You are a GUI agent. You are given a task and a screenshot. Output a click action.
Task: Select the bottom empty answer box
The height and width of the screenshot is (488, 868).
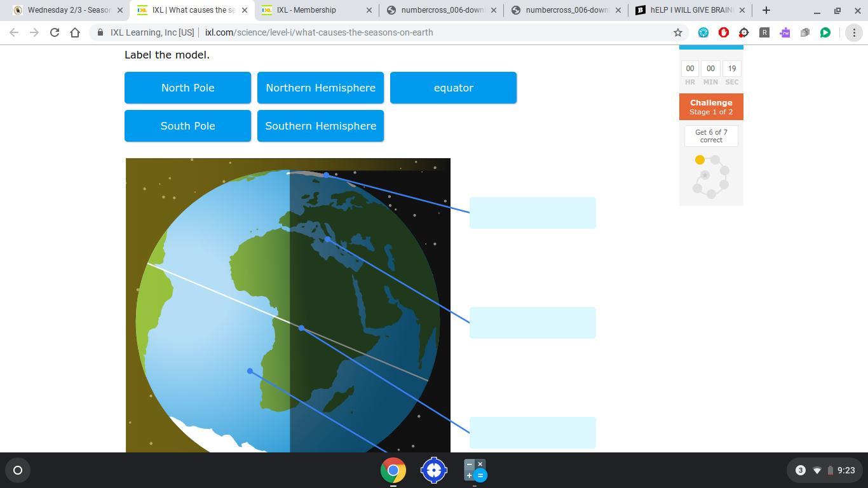coord(532,433)
